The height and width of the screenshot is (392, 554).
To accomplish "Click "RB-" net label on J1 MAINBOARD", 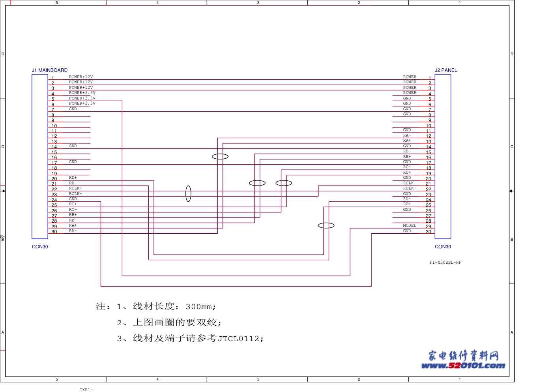I will pyautogui.click(x=73, y=220).
